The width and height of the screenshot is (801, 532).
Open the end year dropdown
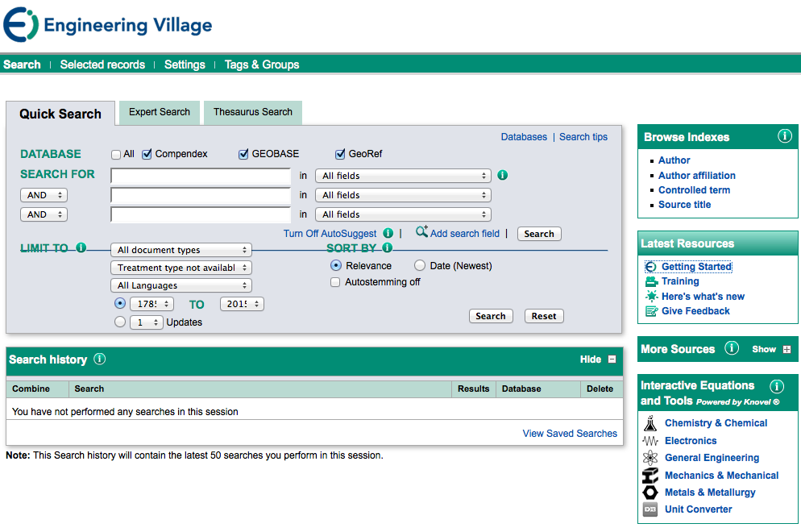[242, 304]
